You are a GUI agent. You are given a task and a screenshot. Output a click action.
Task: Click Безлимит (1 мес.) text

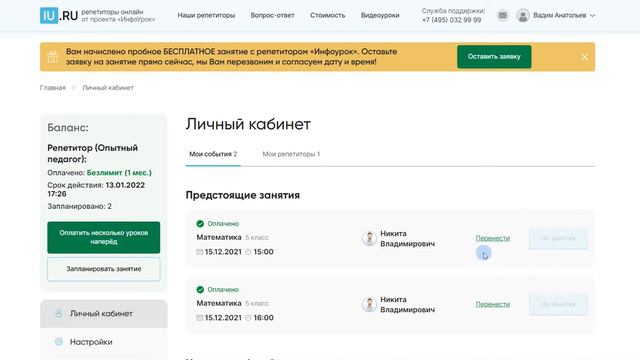[119, 173]
